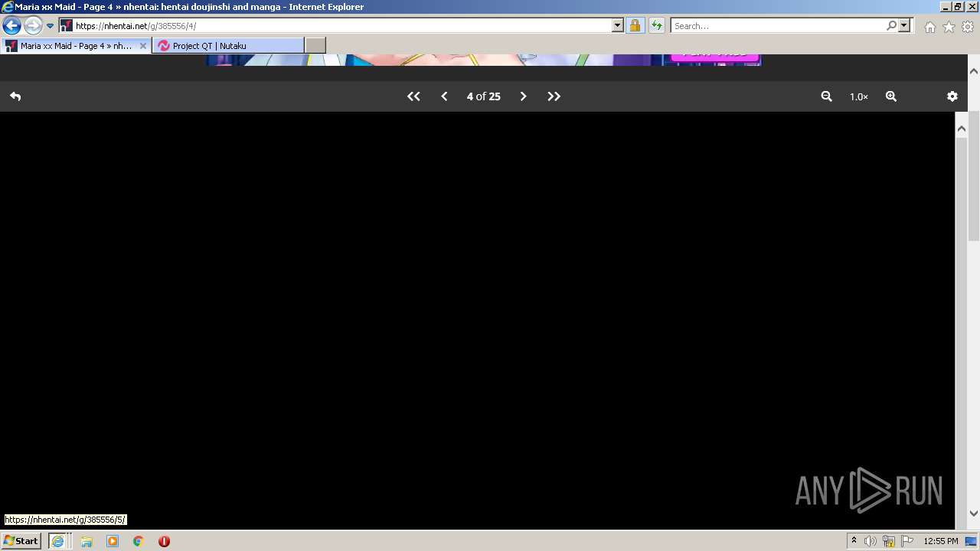This screenshot has height=551, width=980.
Task: Refresh the page using the refresh icon
Action: tap(656, 25)
